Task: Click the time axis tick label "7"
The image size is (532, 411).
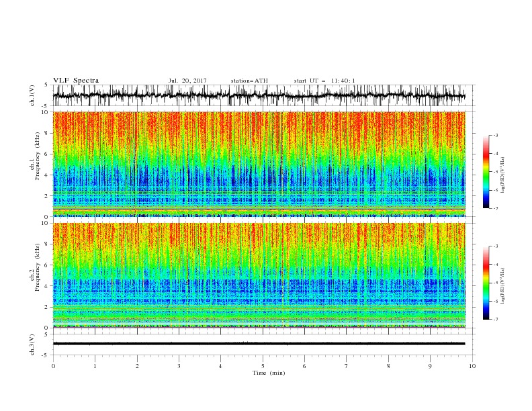Action: tap(347, 366)
